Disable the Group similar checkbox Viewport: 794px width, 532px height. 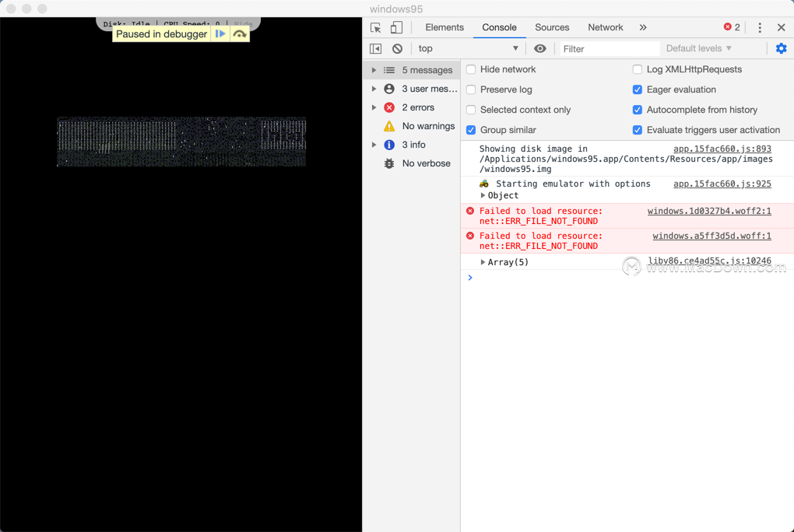point(471,130)
